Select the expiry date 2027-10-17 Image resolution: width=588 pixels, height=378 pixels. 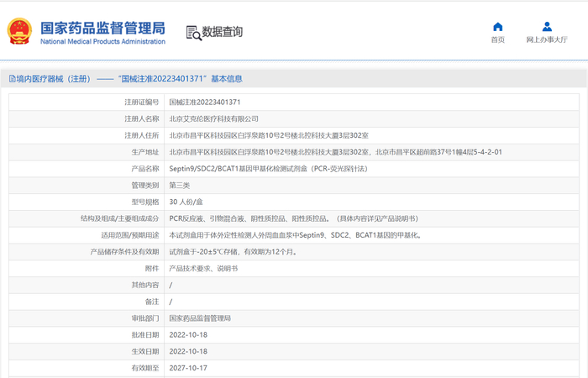(x=188, y=368)
